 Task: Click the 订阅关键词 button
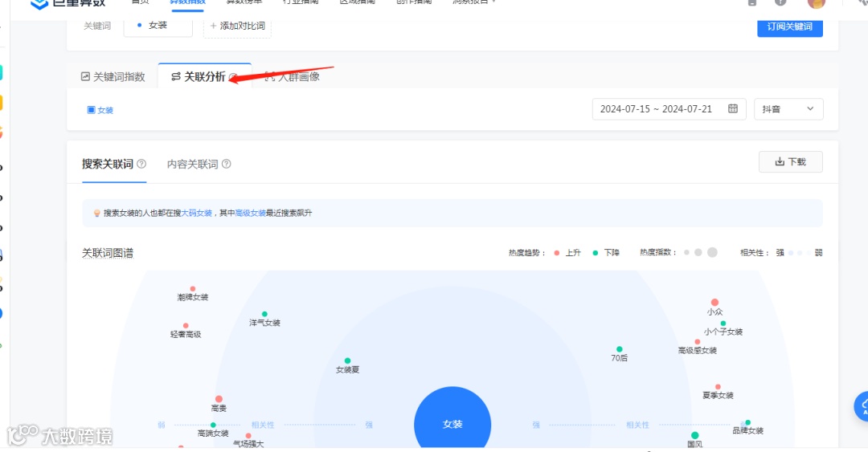click(x=789, y=26)
